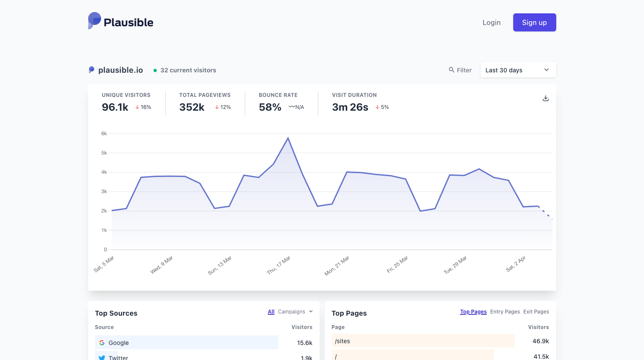The width and height of the screenshot is (644, 360).
Task: Select the Unique Visitors metric
Action: click(x=126, y=103)
